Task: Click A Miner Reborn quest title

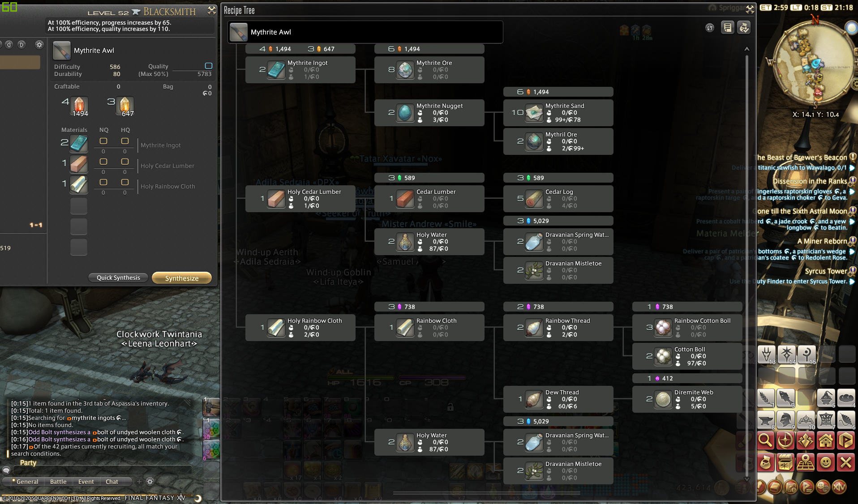Action: coord(822,241)
